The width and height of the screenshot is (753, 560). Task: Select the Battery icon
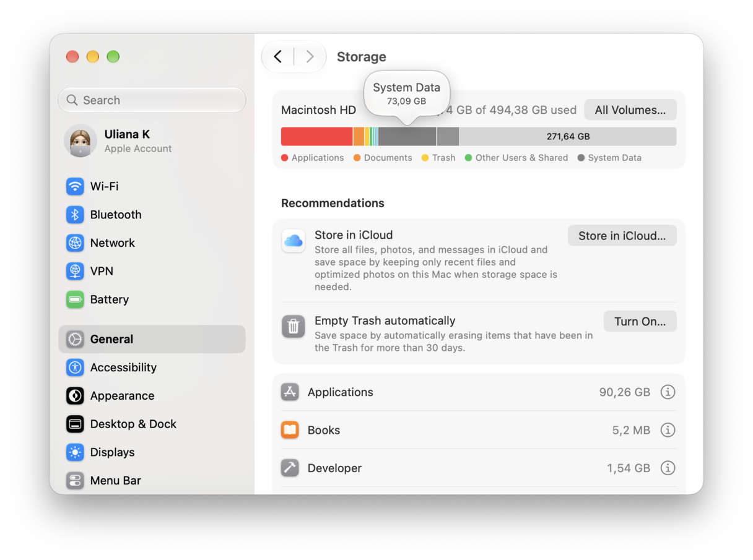pos(75,299)
